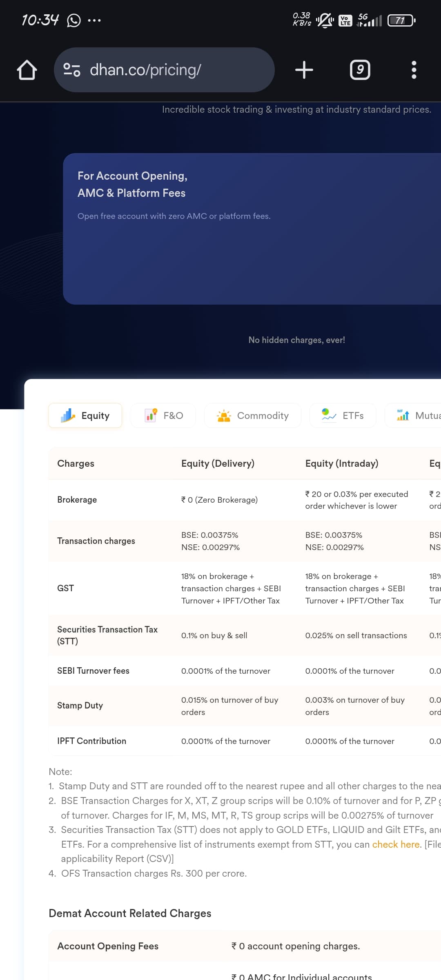Click Intraday IPFT '0.0001% of the turnover' cell
This screenshot has width=441, height=980.
pos(350,741)
